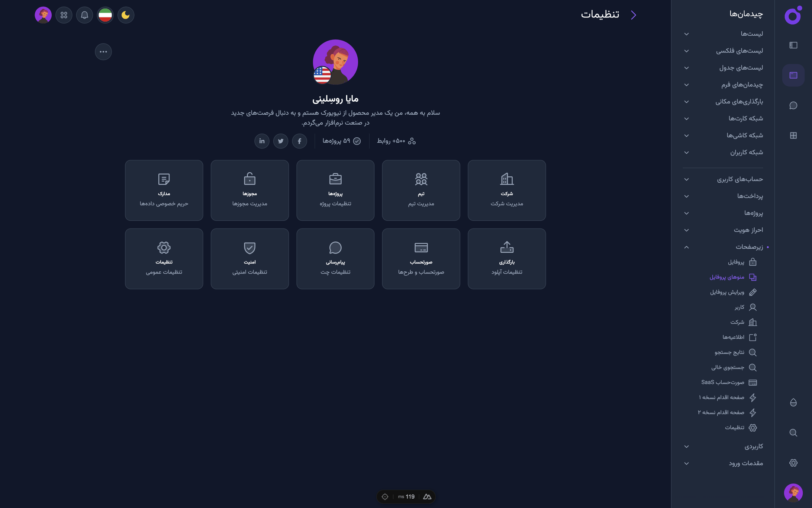Click the search icon in sidebar rail
812x508 pixels.
tap(793, 432)
